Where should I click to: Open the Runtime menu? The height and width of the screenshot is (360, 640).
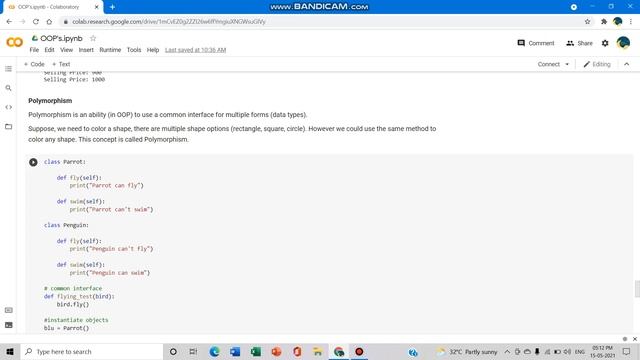pos(110,50)
